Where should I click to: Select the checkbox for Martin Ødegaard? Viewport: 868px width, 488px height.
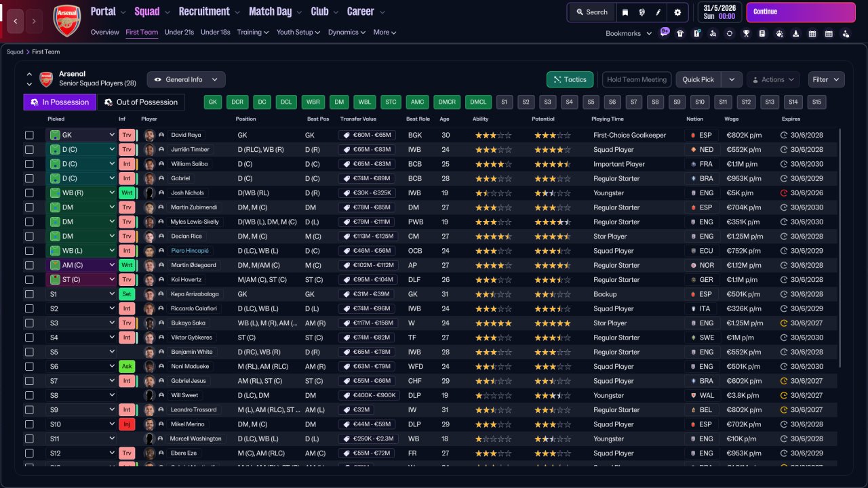click(29, 265)
